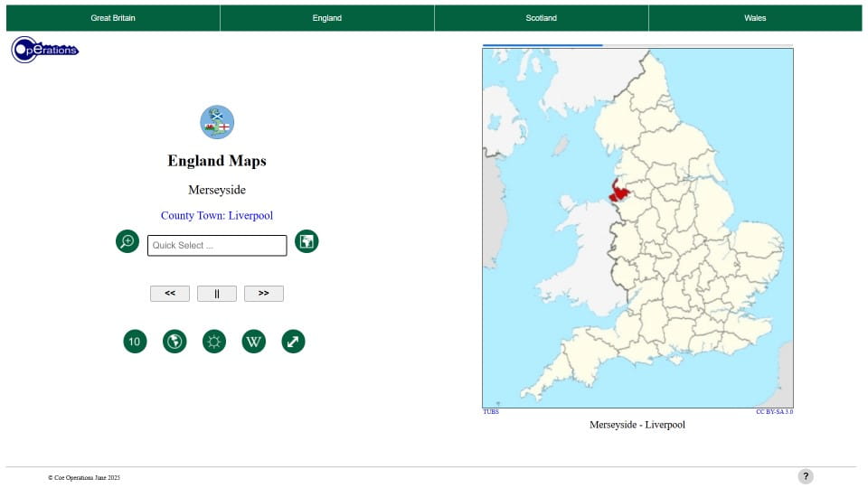Click the map view icon beside Quick Select

pos(307,241)
